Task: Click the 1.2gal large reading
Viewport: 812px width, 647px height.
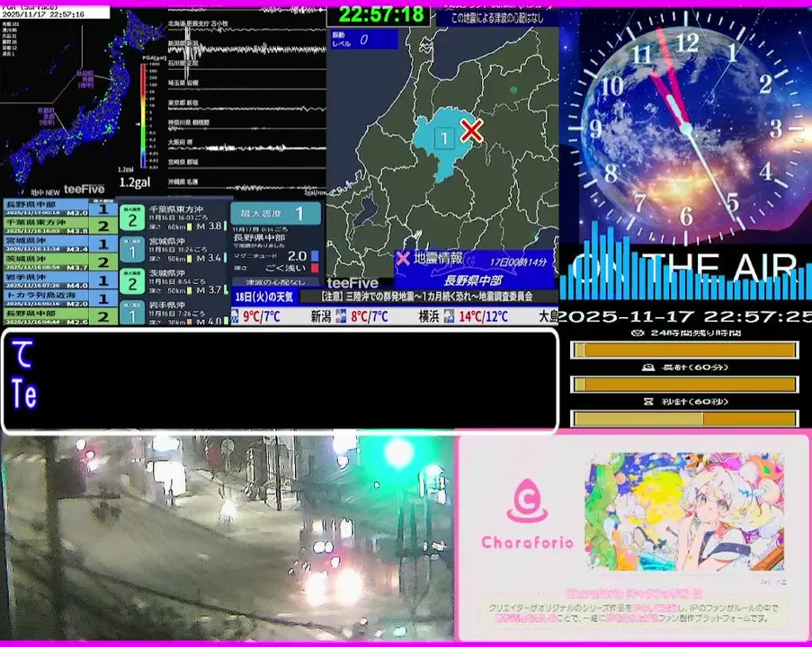Action: click(135, 182)
